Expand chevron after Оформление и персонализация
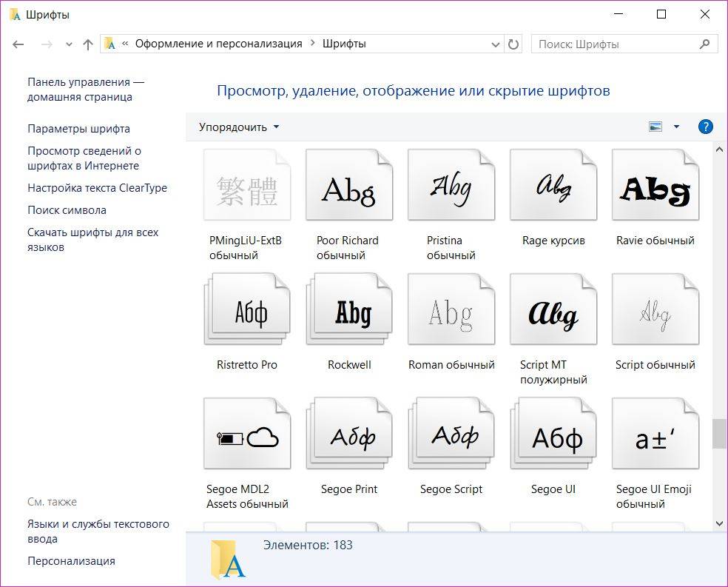Viewport: 728px width, 587px height. [x=312, y=43]
